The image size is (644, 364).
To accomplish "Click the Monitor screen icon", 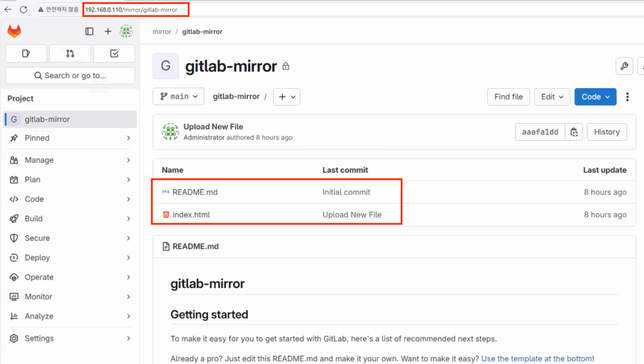I will pos(14,297).
